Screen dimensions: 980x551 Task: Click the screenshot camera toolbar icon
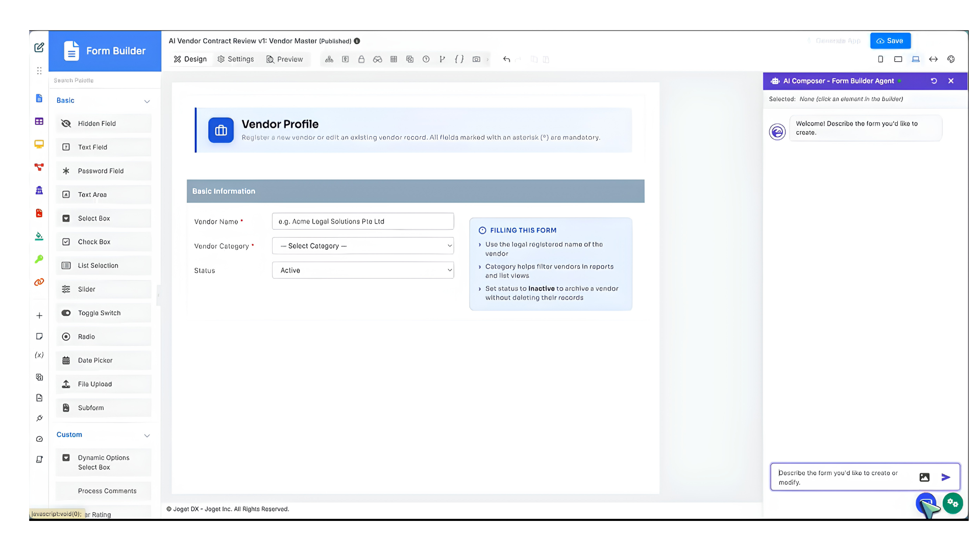click(476, 59)
